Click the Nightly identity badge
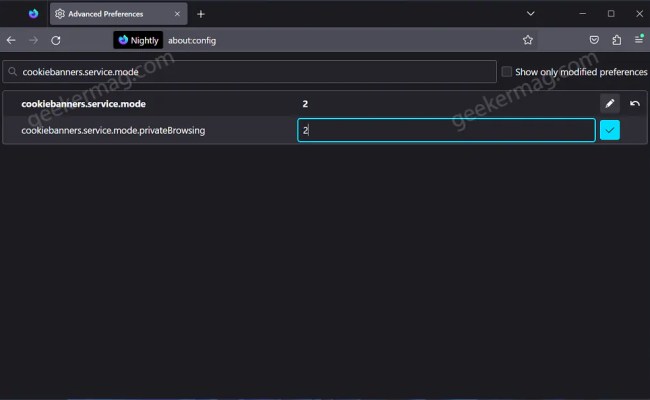Screen dimensions: 650x400 138,40
